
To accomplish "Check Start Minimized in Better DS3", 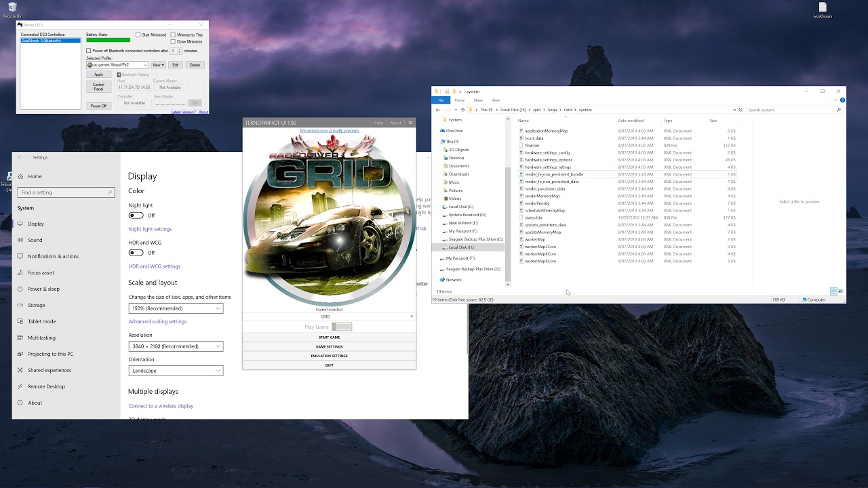I will (138, 35).
